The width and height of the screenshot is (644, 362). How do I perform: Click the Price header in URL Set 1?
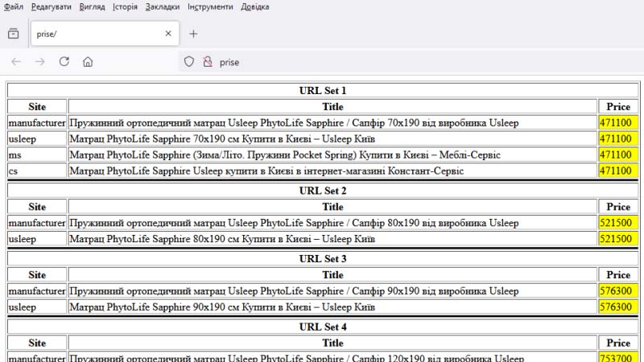(618, 107)
